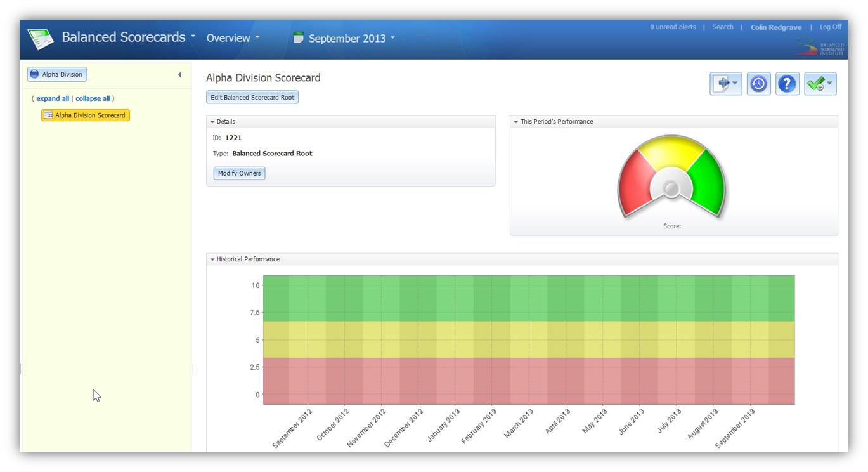
Task: Click the 7.5 y-axis value
Action: pos(254,313)
